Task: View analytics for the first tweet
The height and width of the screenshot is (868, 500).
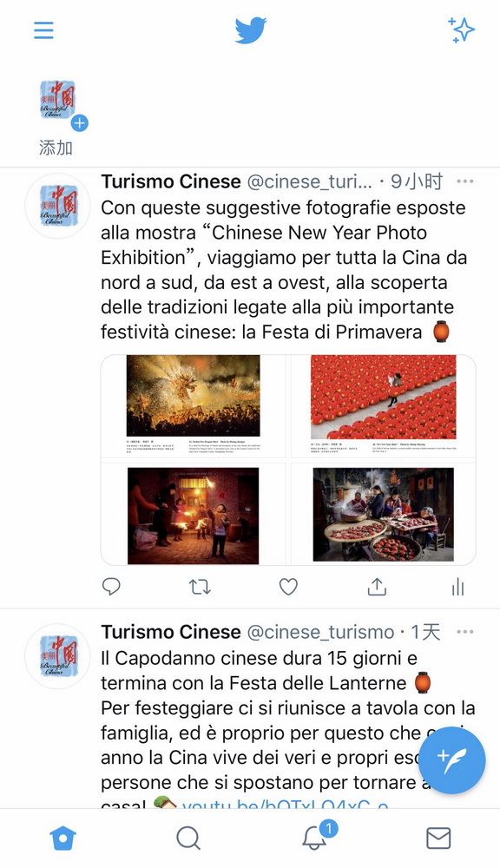Action: [x=458, y=587]
